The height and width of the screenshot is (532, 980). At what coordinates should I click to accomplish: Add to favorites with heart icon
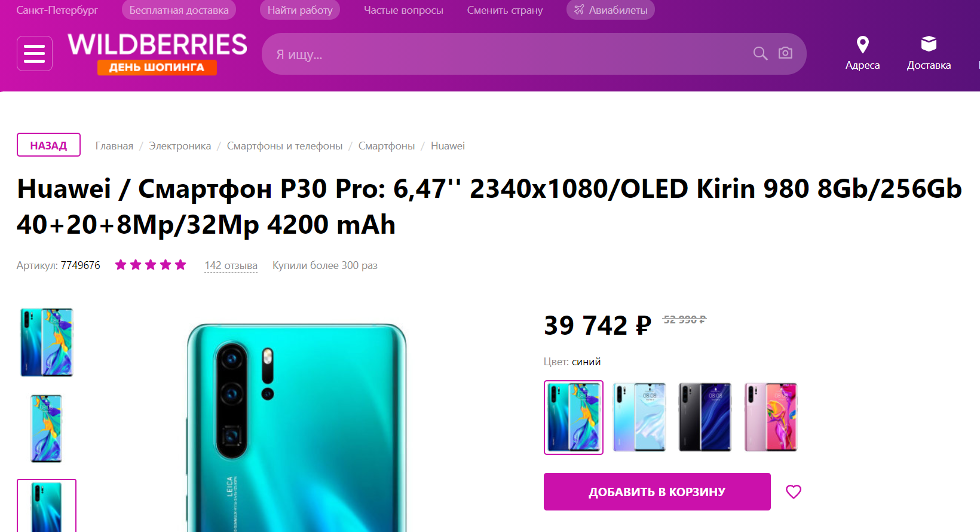[x=794, y=491]
